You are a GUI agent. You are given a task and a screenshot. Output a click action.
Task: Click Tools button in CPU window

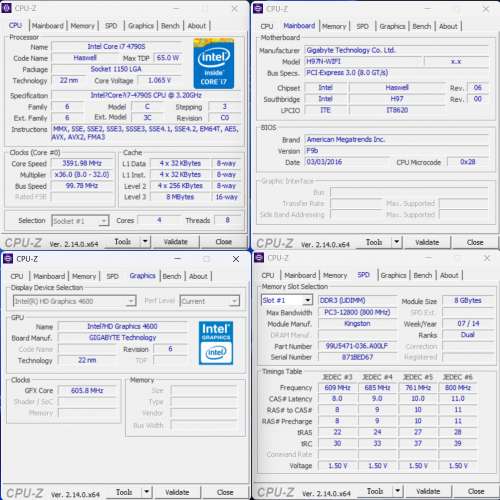(123, 241)
